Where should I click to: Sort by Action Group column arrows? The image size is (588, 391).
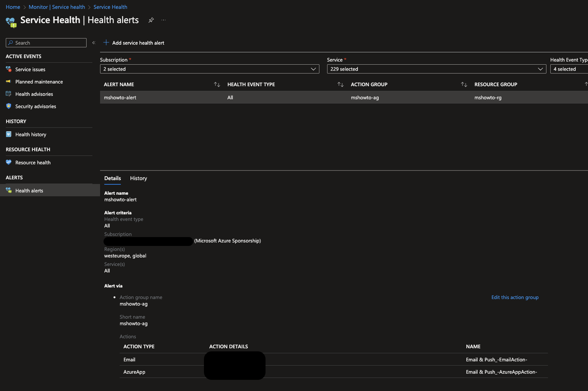(464, 84)
